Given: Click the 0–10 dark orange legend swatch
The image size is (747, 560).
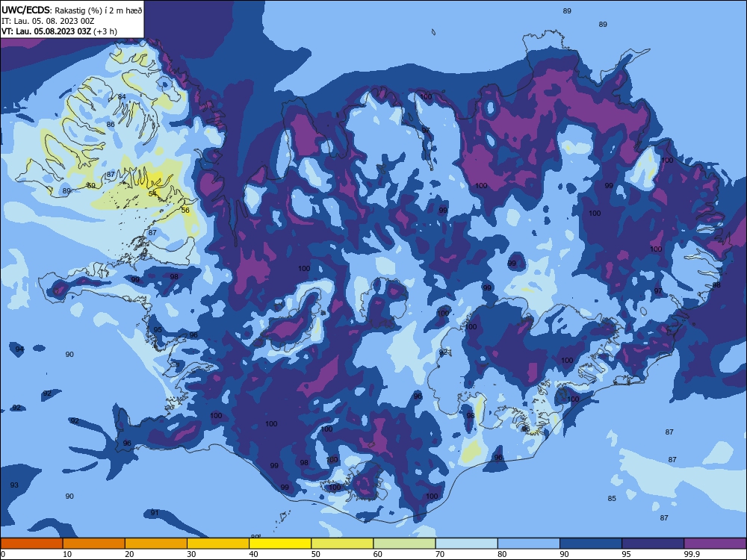Looking at the screenshot, I should (x=31, y=544).
